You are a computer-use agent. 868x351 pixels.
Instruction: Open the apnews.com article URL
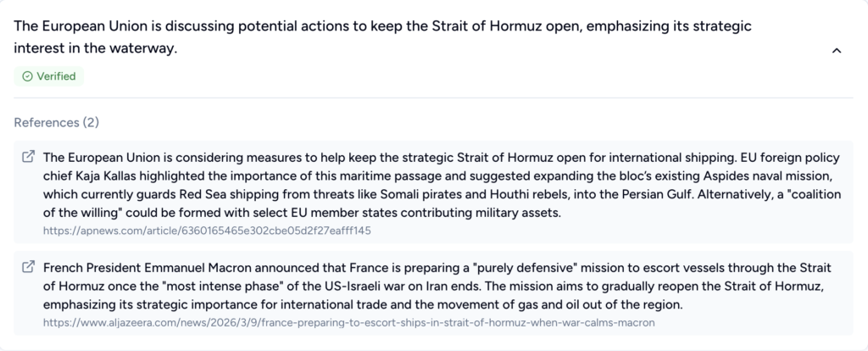(207, 230)
